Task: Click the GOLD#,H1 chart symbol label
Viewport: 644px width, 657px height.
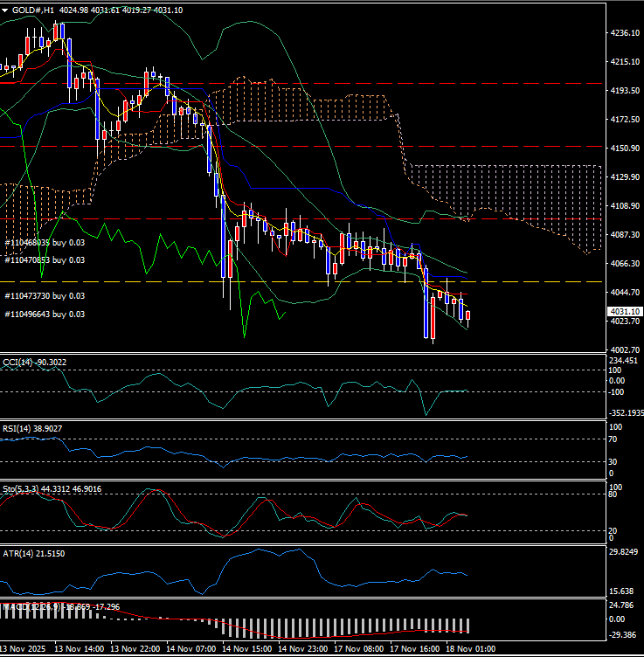Action: point(32,10)
